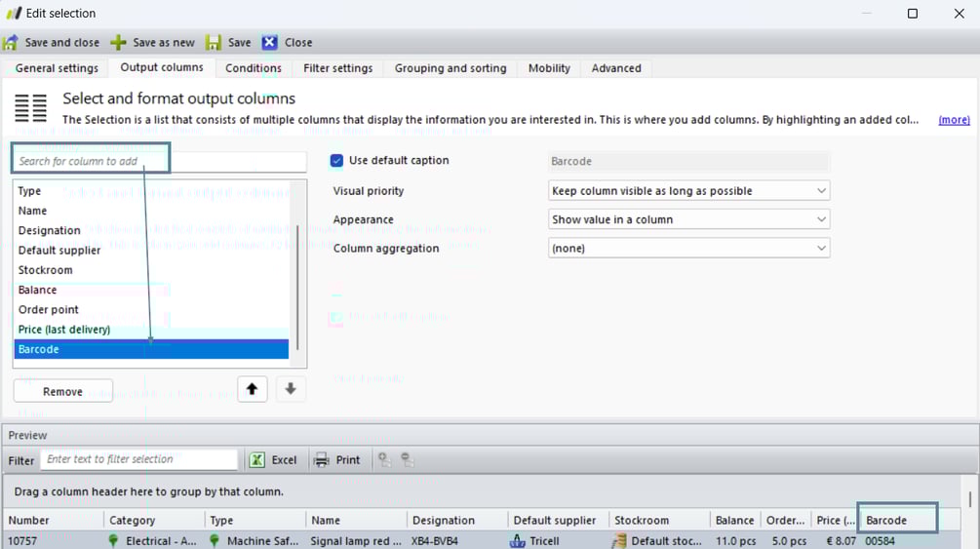The height and width of the screenshot is (549, 980).
Task: Click the green plus Save as new icon
Action: 118,43
